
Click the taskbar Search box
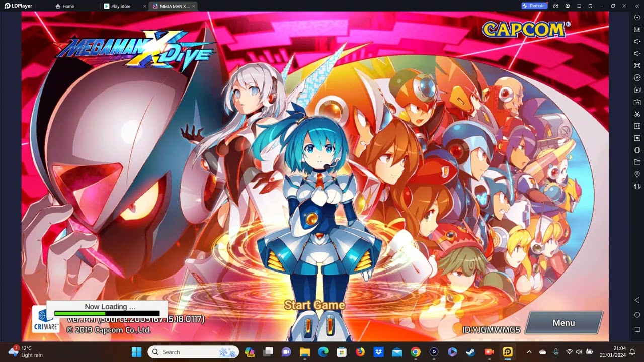point(194,352)
